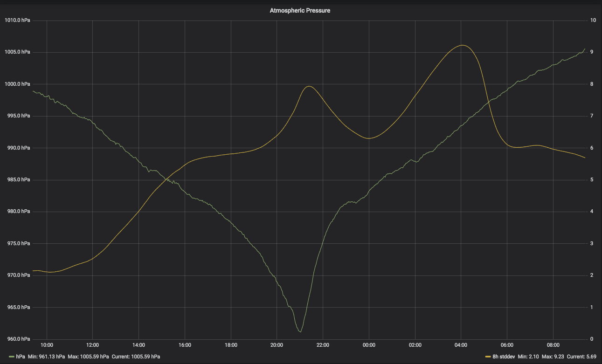Click the yellow 8h stddev color swatch
This screenshot has width=602, height=364.
point(488,357)
